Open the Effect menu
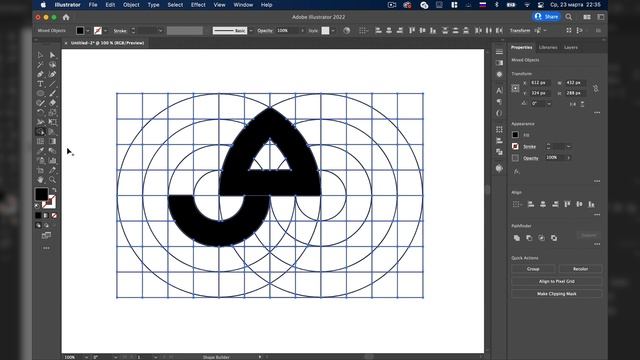Screen dimensions: 640x360 198,5
